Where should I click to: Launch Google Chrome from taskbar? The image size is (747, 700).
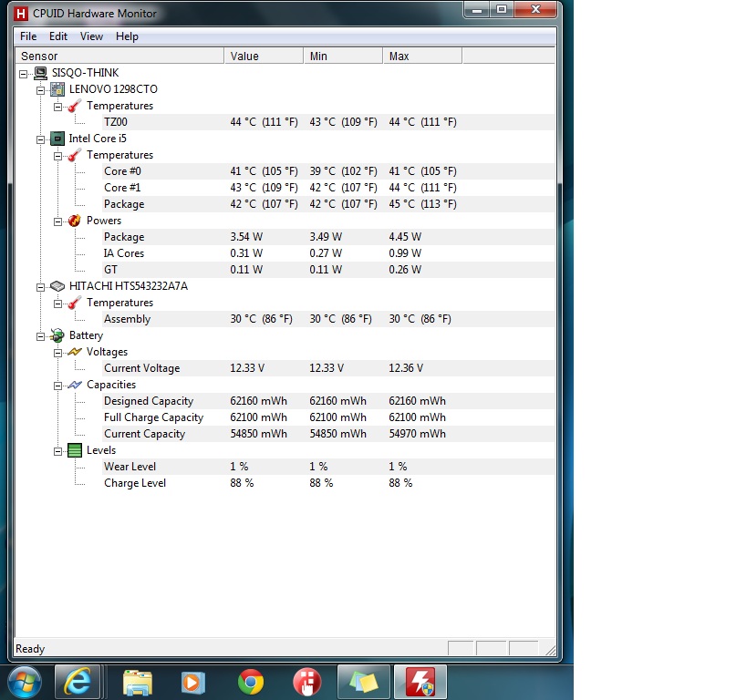251,683
